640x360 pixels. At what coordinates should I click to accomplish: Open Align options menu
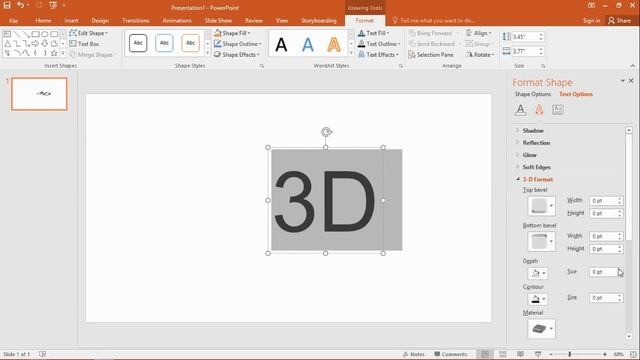[x=479, y=33]
